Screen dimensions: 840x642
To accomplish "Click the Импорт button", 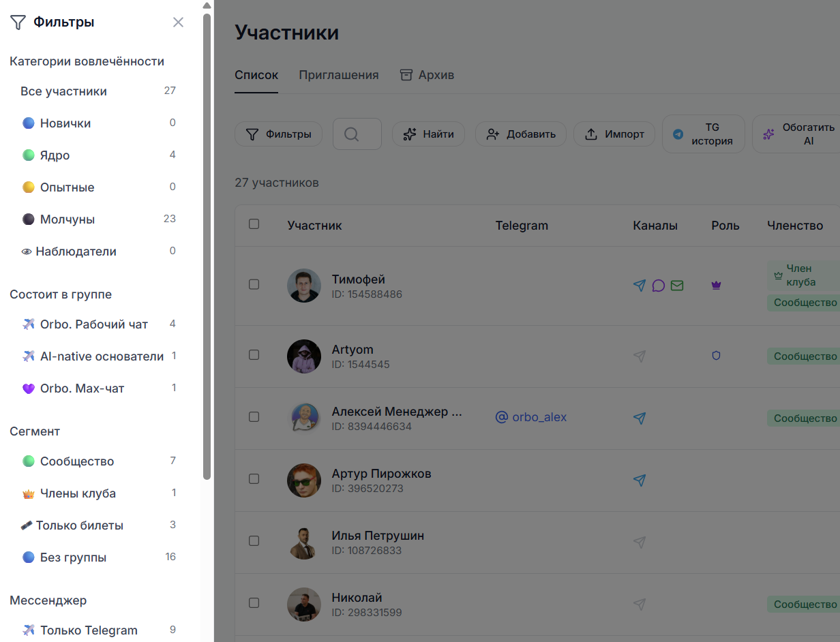I will (614, 134).
